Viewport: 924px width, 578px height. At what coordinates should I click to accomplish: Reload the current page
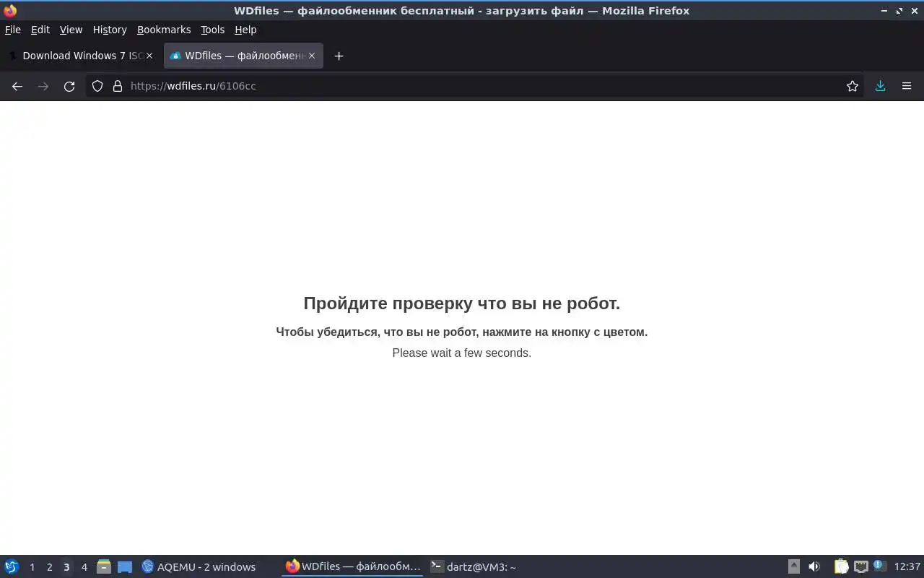[x=69, y=86]
